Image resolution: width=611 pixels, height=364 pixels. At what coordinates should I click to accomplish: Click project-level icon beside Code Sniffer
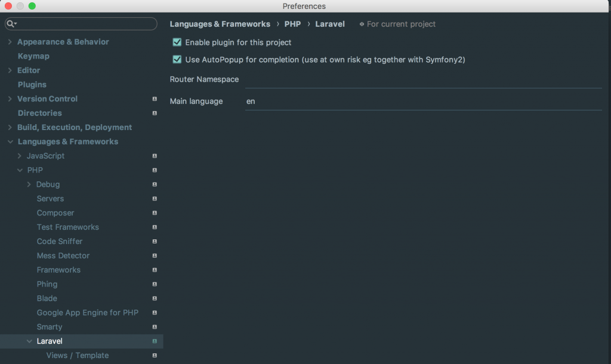155,242
